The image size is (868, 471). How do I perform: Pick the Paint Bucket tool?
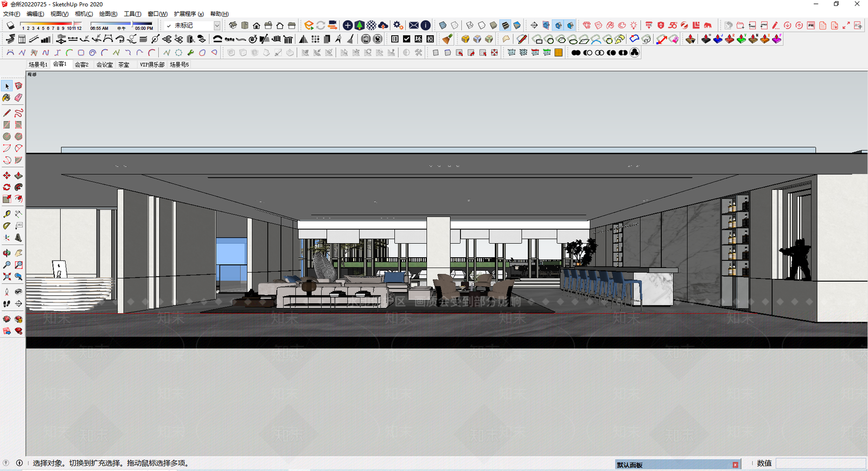click(x=7, y=98)
